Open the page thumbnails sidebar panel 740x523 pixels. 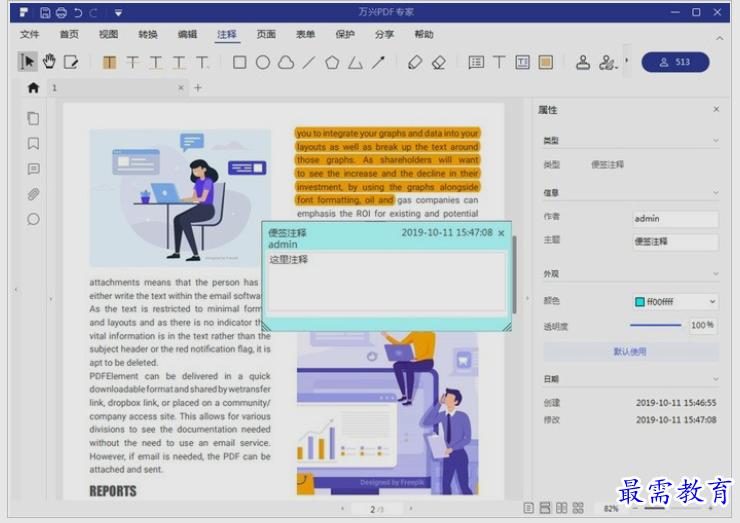coord(34,118)
